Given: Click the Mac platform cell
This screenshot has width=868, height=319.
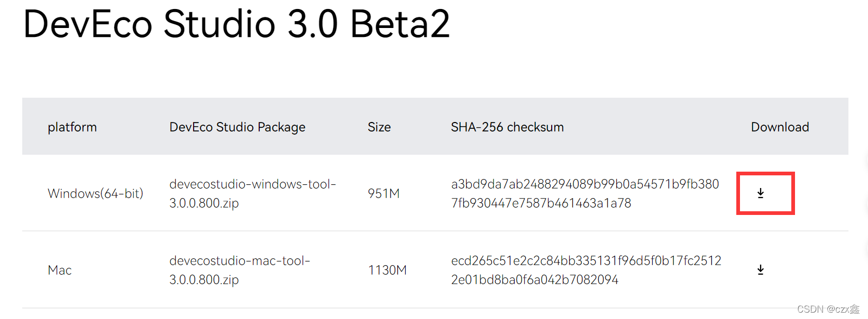Looking at the screenshot, I should click(59, 270).
